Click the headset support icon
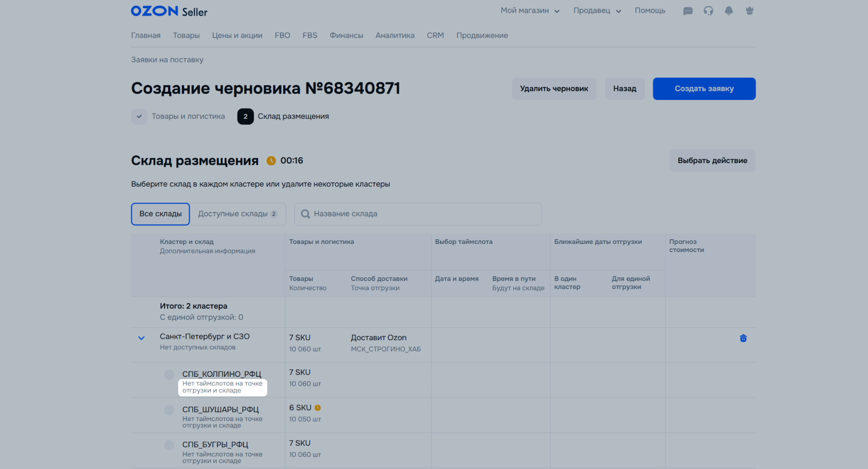 pos(708,11)
